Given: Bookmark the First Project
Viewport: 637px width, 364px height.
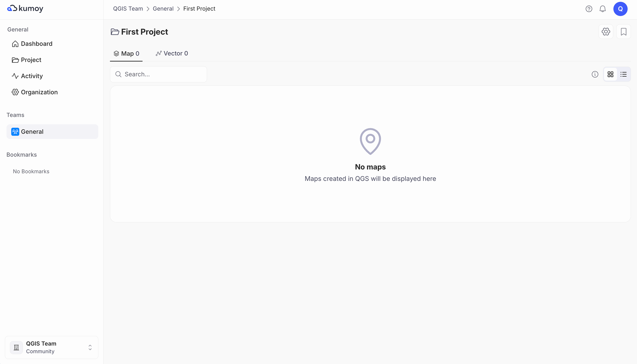Looking at the screenshot, I should [623, 32].
